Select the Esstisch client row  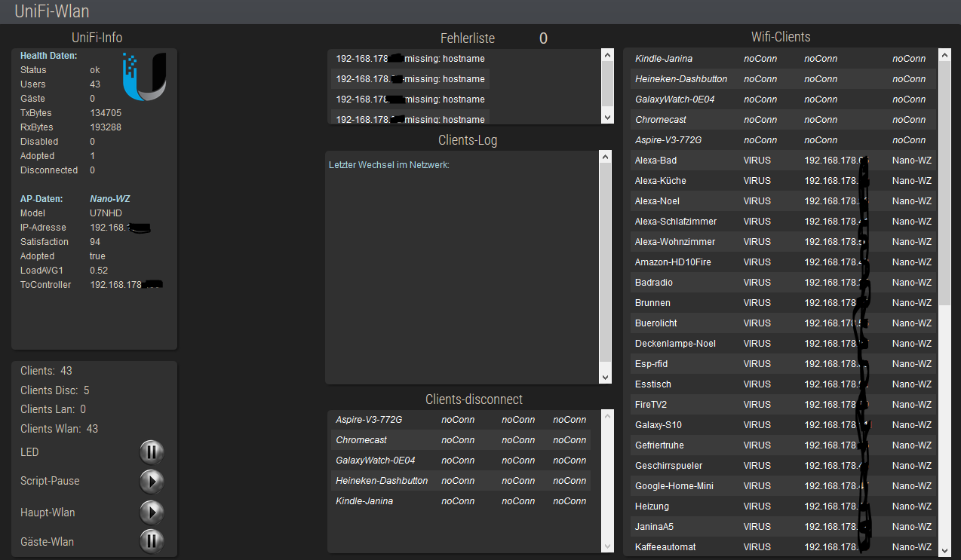(784, 384)
